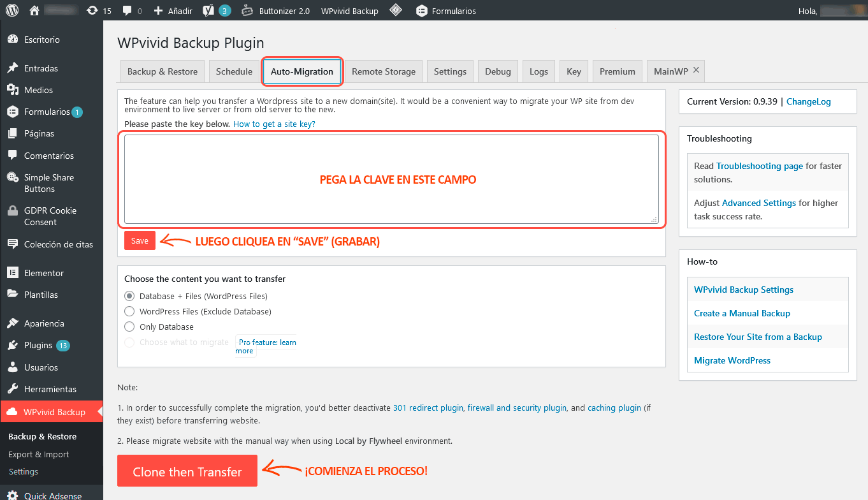
Task: Open the 'How to get a site key?' link
Action: tap(274, 124)
